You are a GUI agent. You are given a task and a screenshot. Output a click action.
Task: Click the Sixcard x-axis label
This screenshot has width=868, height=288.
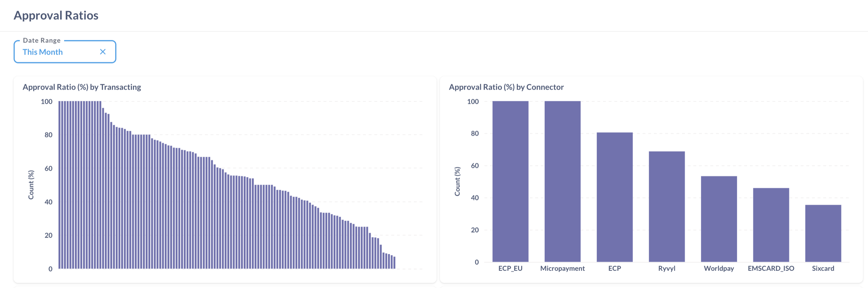click(x=823, y=268)
